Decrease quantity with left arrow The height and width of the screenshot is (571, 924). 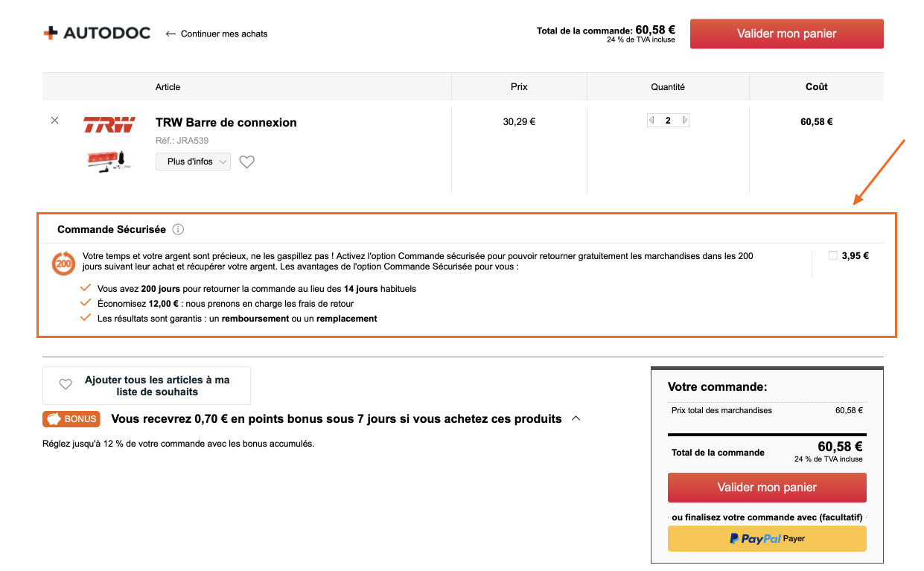pyautogui.click(x=652, y=121)
